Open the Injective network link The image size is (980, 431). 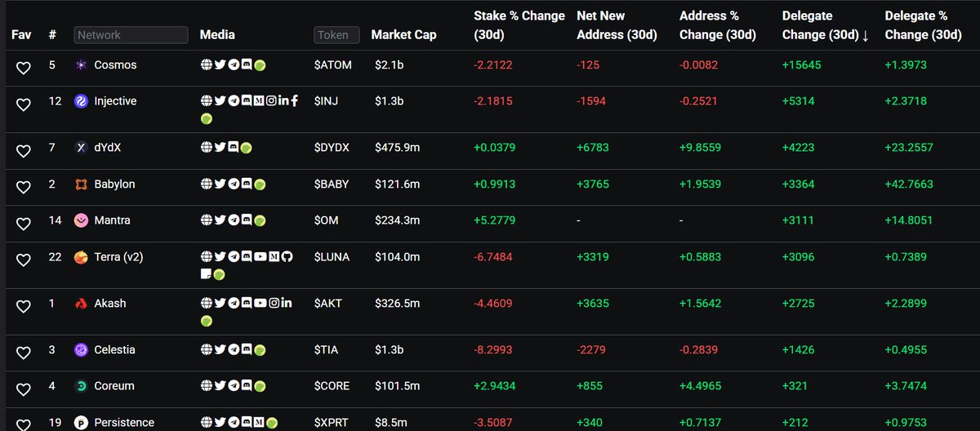[x=115, y=101]
